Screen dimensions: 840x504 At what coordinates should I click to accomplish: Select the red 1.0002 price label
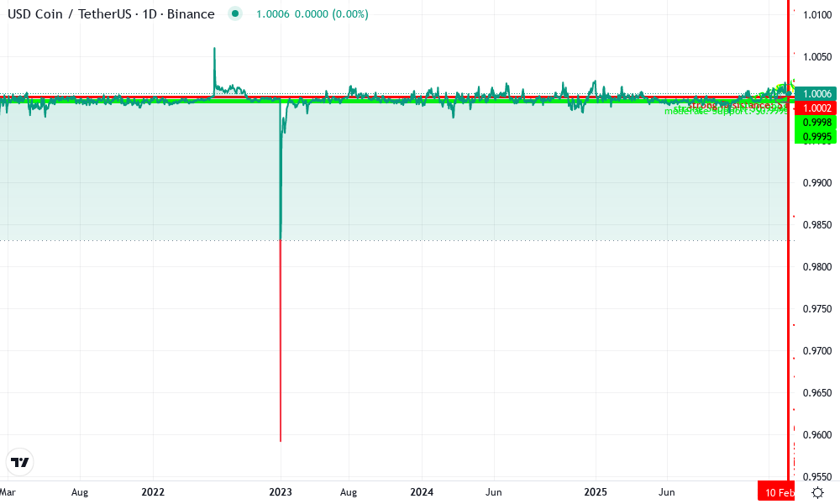pyautogui.click(x=816, y=108)
